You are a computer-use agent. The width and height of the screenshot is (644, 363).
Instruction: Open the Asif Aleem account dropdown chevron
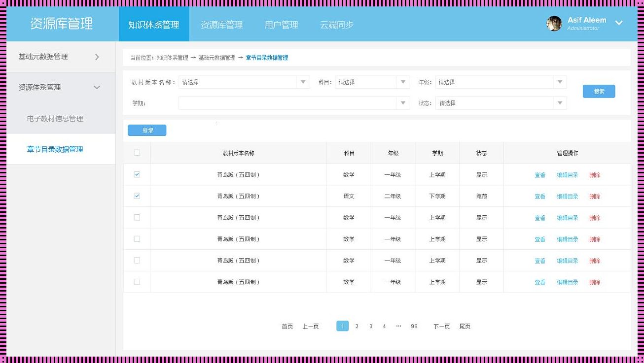(x=619, y=23)
